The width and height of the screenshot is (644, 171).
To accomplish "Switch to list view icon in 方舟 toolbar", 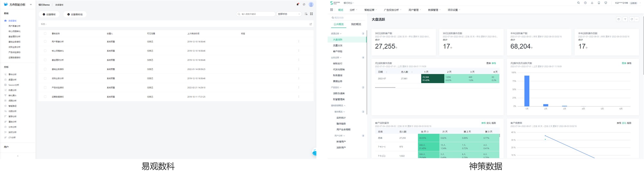I will tap(306, 14).
